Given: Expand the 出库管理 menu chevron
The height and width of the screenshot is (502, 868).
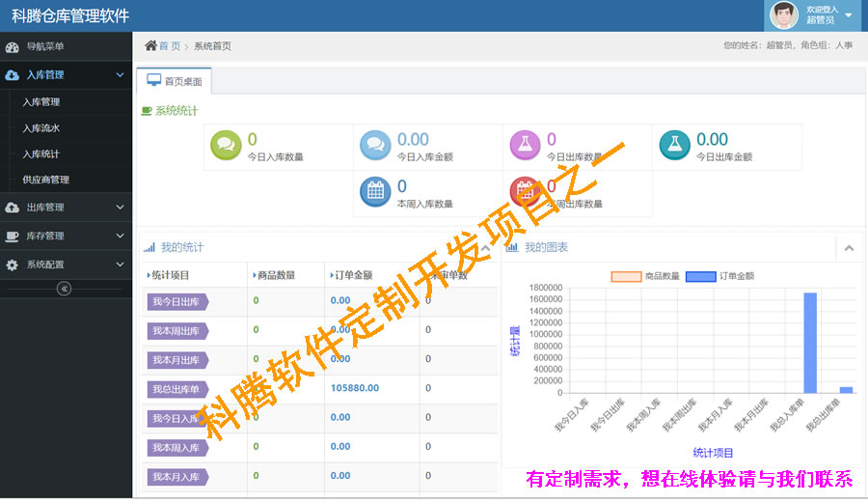Looking at the screenshot, I should coord(121,208).
